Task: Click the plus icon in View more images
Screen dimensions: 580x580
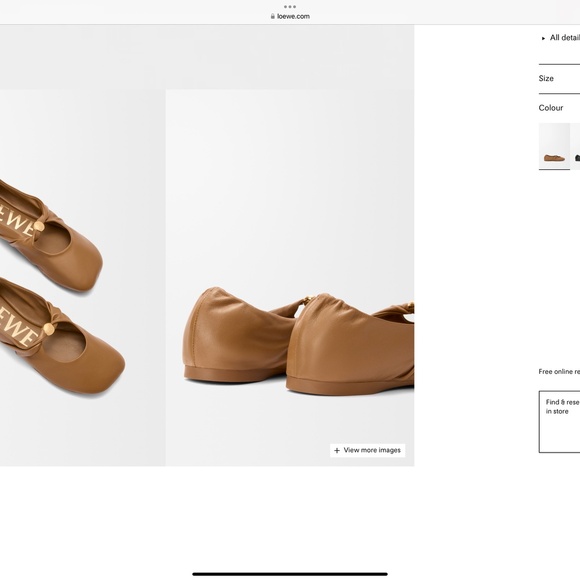Action: 337,451
